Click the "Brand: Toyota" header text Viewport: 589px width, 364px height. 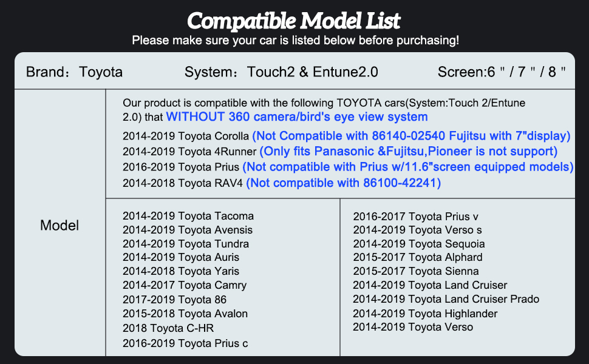[74, 72]
